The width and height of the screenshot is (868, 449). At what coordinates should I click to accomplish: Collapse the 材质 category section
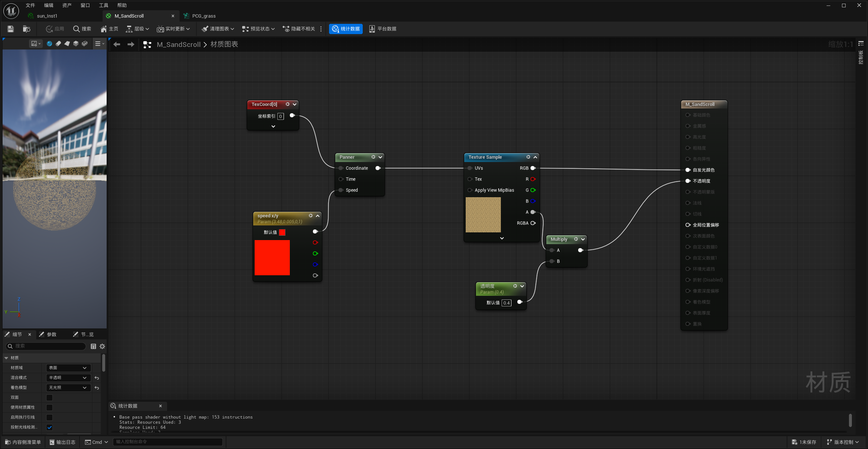point(6,358)
